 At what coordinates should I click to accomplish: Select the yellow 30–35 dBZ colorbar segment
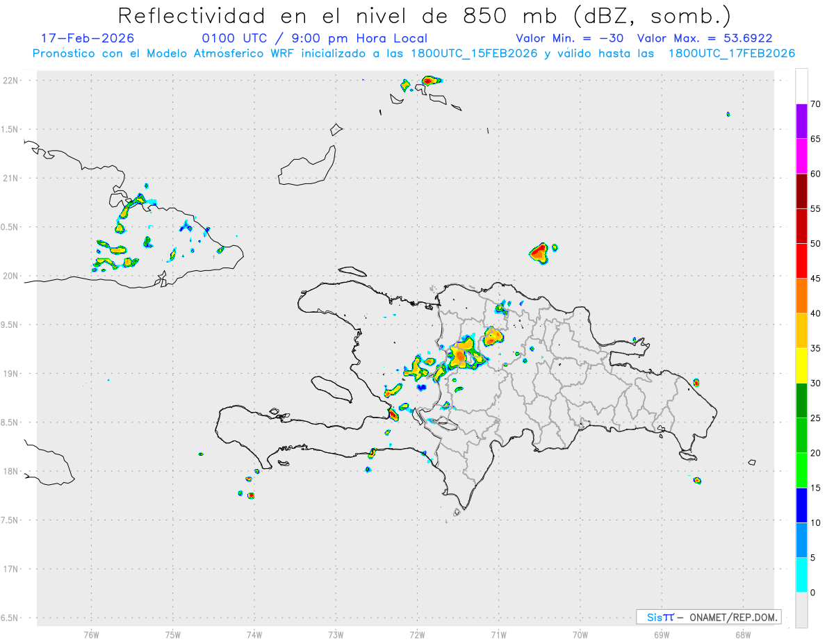801,365
